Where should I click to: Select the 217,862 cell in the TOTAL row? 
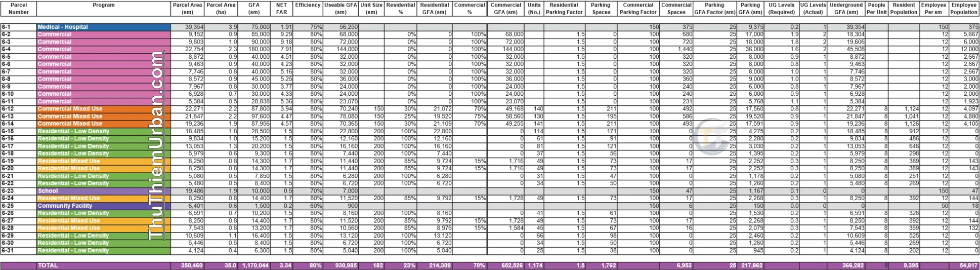[751, 265]
